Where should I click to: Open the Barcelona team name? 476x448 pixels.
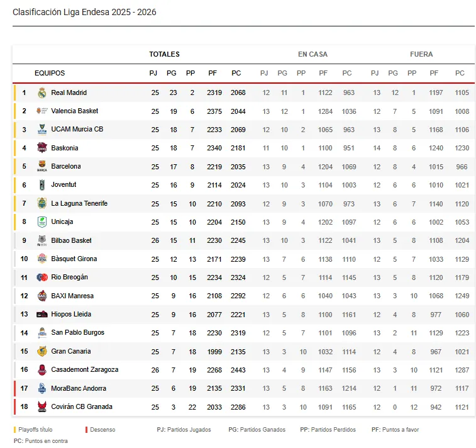[x=66, y=166]
